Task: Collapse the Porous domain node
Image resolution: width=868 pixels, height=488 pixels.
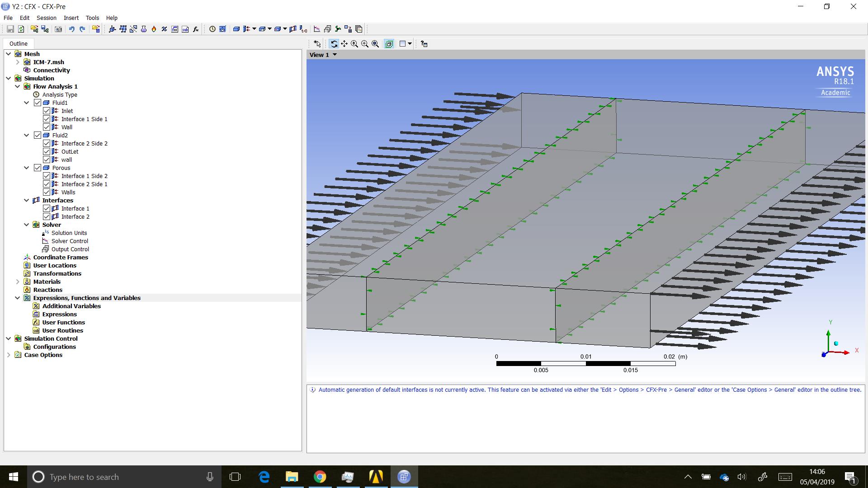Action: click(x=27, y=168)
